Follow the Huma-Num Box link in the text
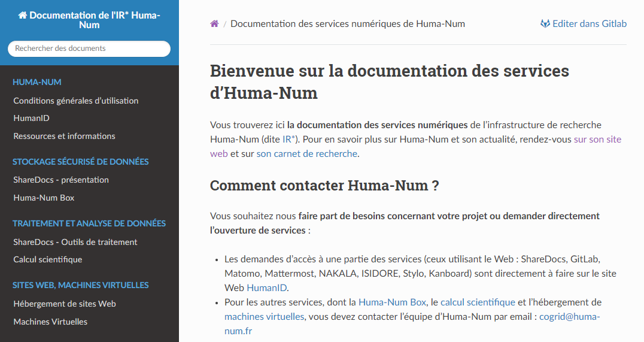The height and width of the screenshot is (342, 644). pos(392,302)
